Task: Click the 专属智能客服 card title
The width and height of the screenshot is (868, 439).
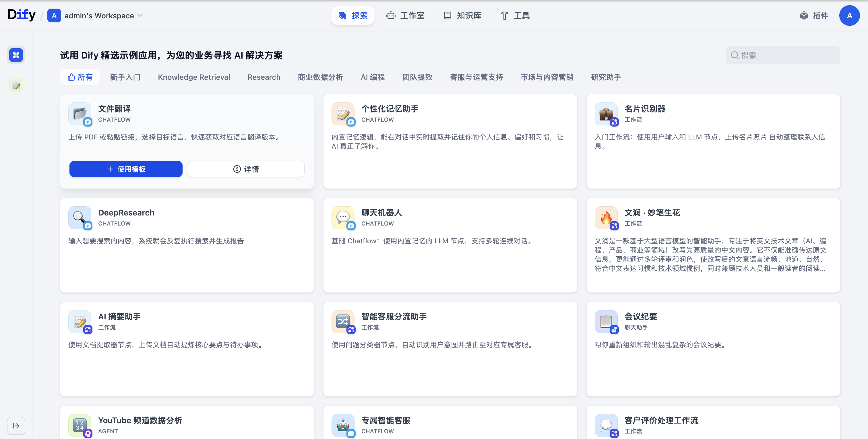Action: 386,420
